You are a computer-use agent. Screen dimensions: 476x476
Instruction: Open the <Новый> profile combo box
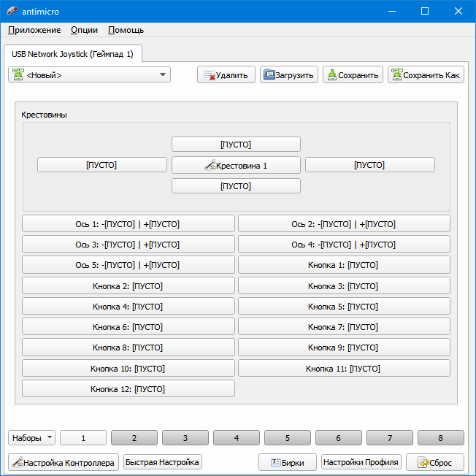point(89,74)
